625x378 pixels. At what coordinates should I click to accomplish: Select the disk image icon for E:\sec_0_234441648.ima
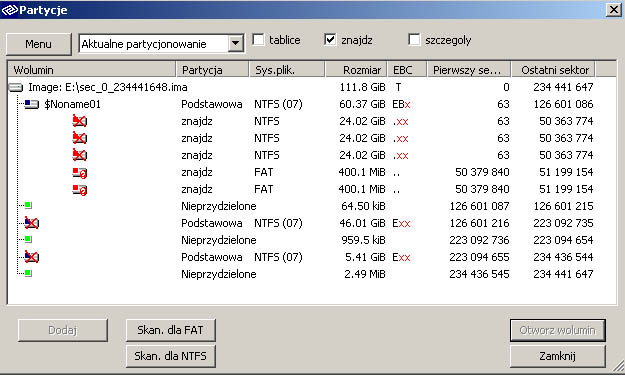coord(16,87)
